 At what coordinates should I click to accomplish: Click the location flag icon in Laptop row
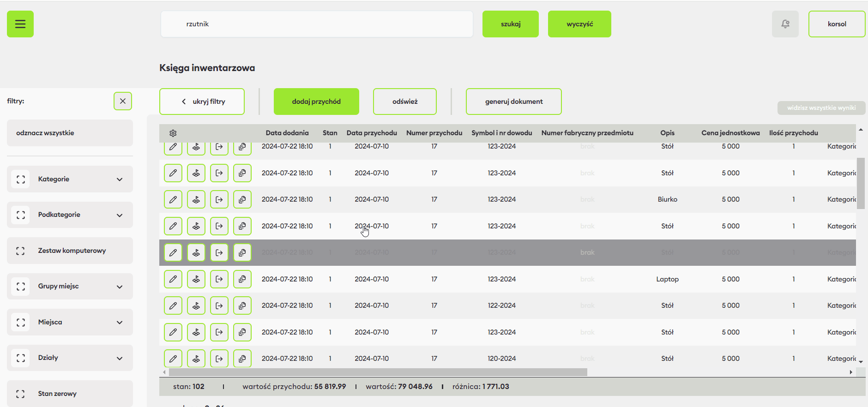coord(196,279)
